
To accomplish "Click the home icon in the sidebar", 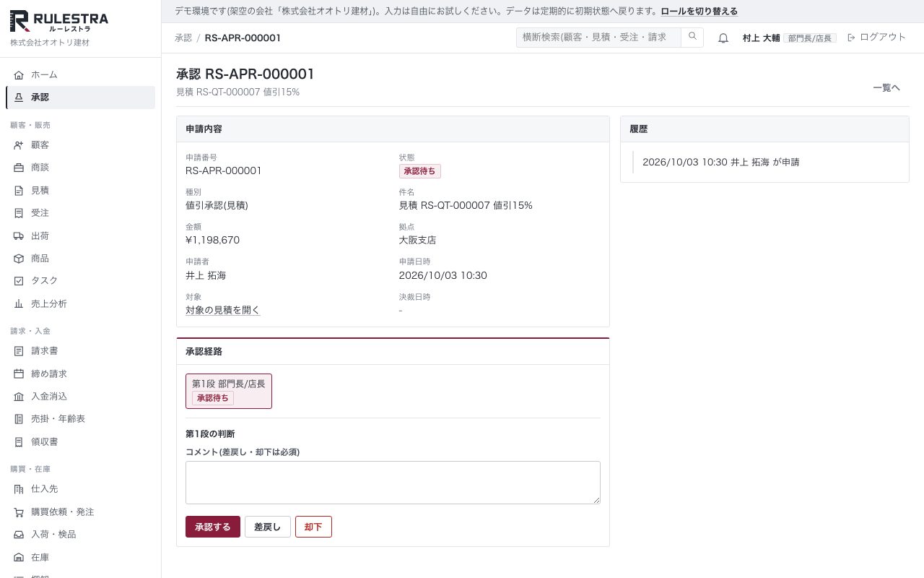I will click(x=19, y=75).
